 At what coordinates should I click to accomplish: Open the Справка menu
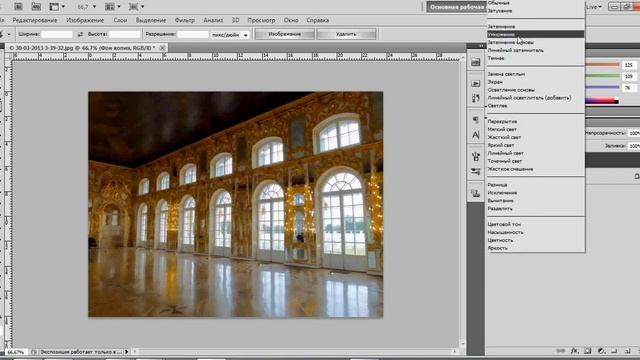(318, 20)
